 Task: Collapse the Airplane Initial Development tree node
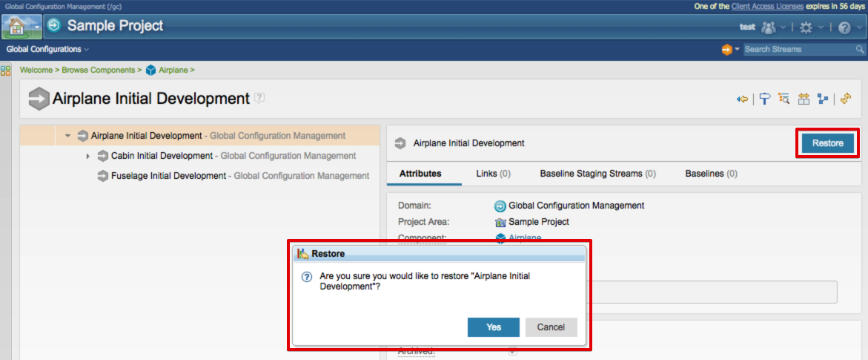68,136
